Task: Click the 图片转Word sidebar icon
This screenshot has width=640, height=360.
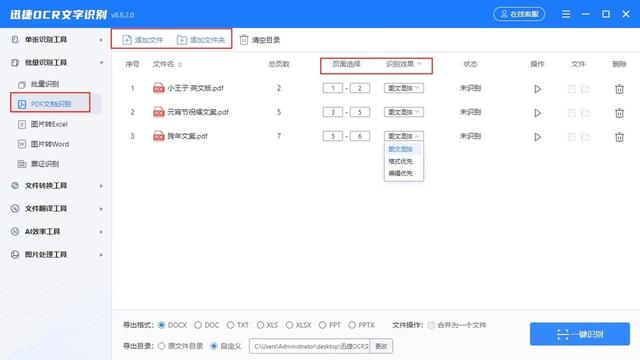Action: point(22,144)
